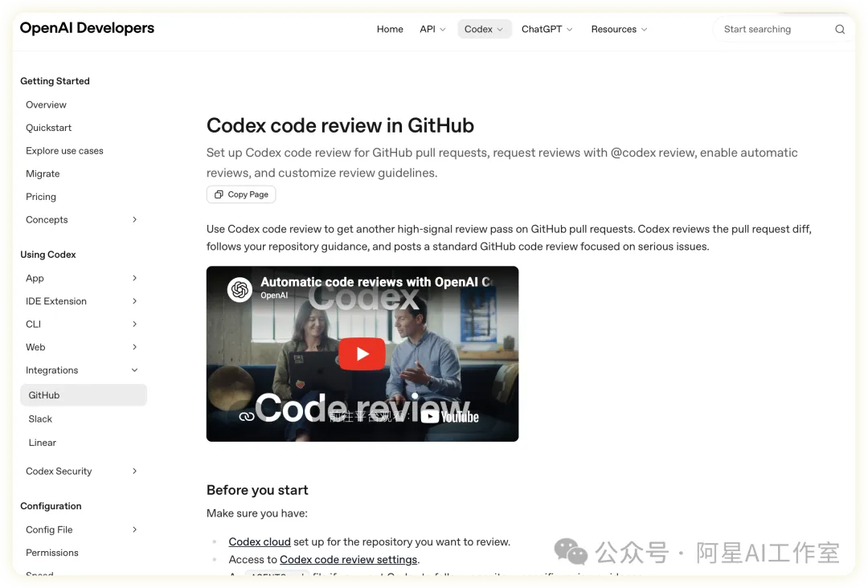Click Integrations sidebar label
This screenshot has width=868, height=588.
[51, 370]
